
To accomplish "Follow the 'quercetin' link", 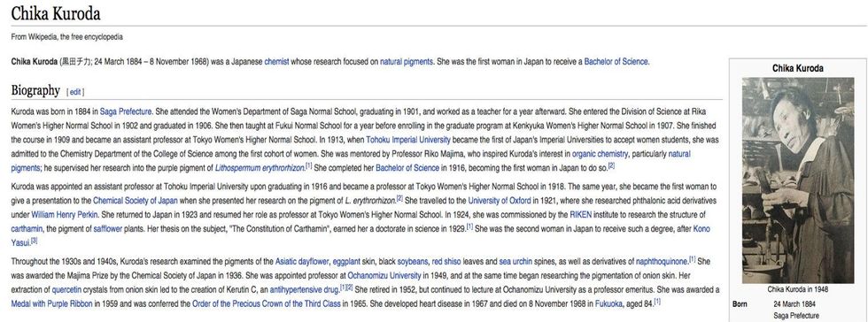I will [67, 289].
